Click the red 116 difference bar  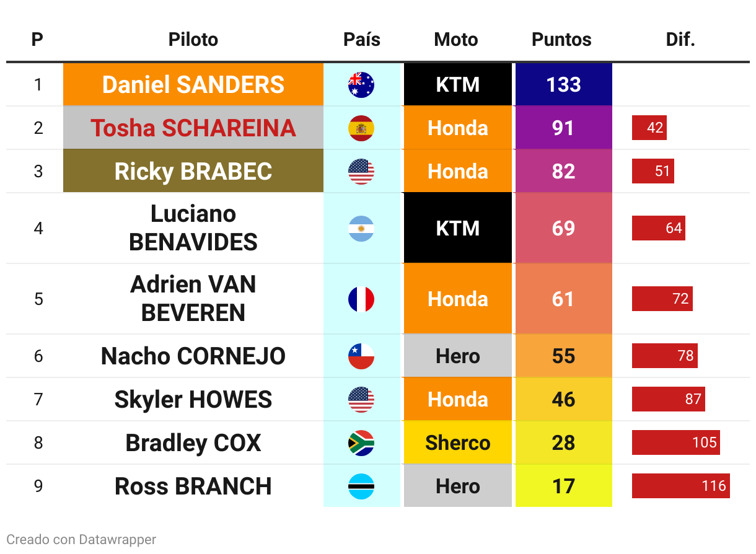click(x=681, y=486)
